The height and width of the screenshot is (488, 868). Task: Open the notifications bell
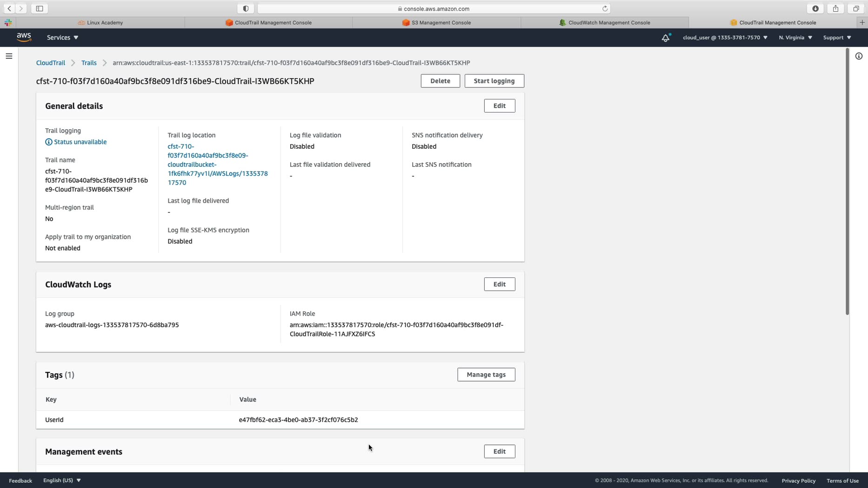pyautogui.click(x=666, y=38)
